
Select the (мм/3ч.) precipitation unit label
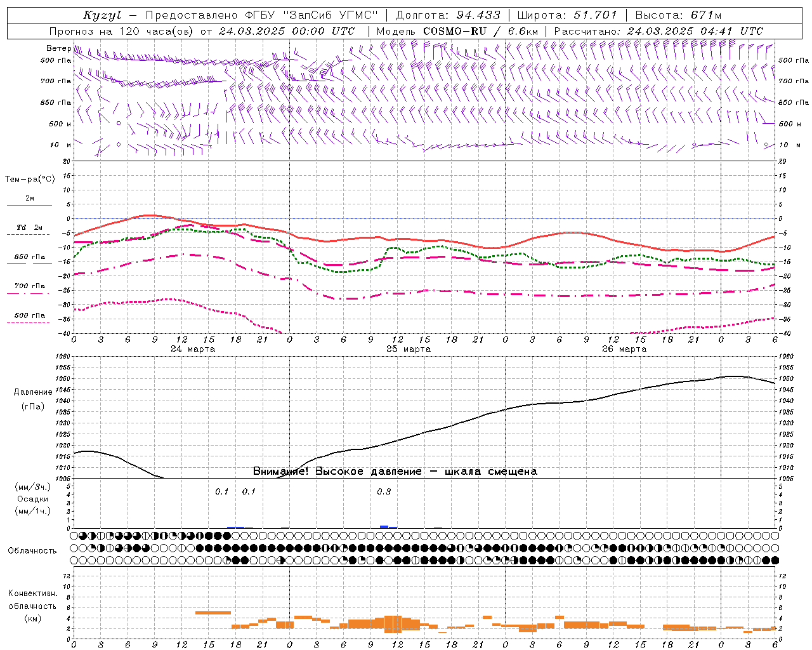33,487
